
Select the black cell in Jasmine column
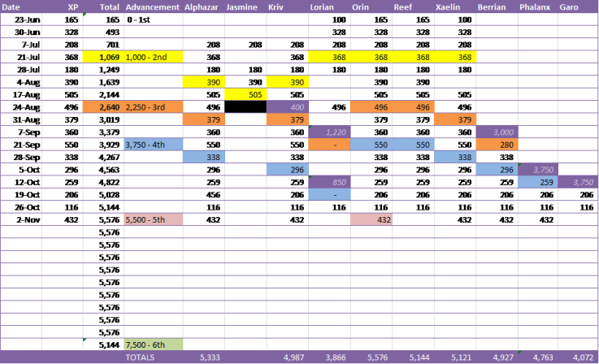coord(245,106)
